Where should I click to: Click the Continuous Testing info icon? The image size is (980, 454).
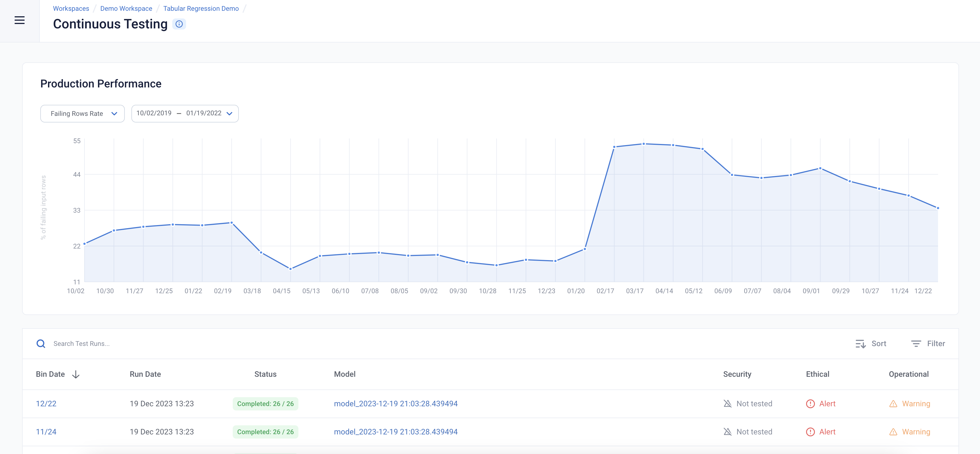coord(179,24)
